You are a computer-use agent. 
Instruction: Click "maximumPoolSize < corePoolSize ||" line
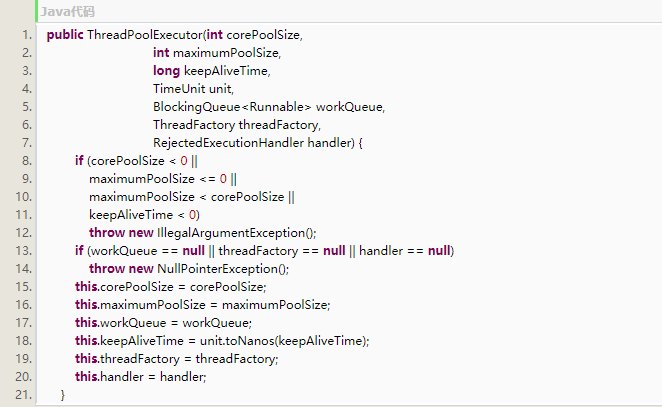[x=192, y=197]
